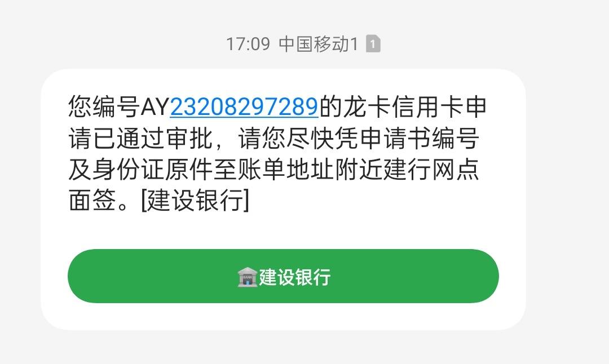Tap the phrase 请已通过审批
Image resolution: width=609 pixels, height=364 pixels.
click(140, 138)
